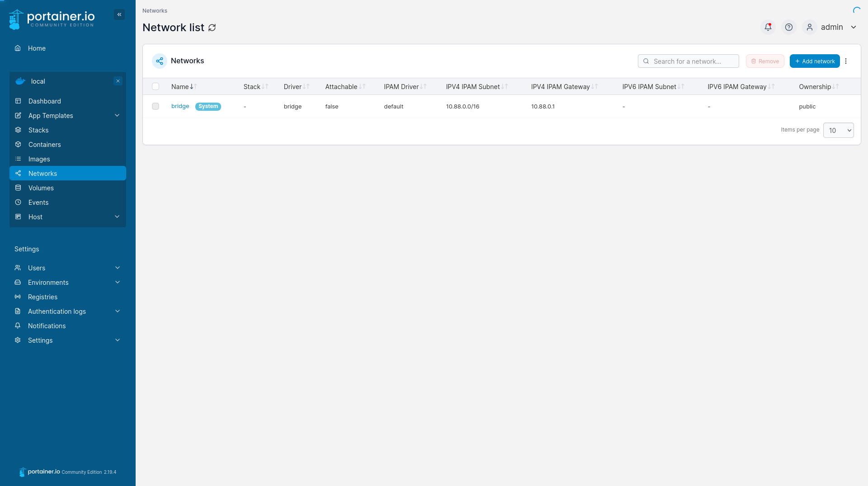Collapse the sidebar with double-chevron icon
Viewport: 868px width, 486px height.
click(x=119, y=14)
